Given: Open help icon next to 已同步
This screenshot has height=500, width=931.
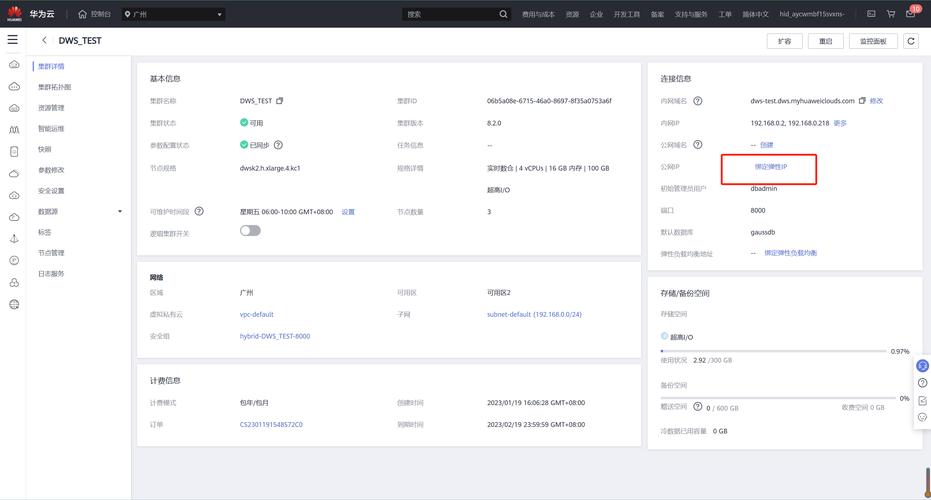Looking at the screenshot, I should (278, 145).
